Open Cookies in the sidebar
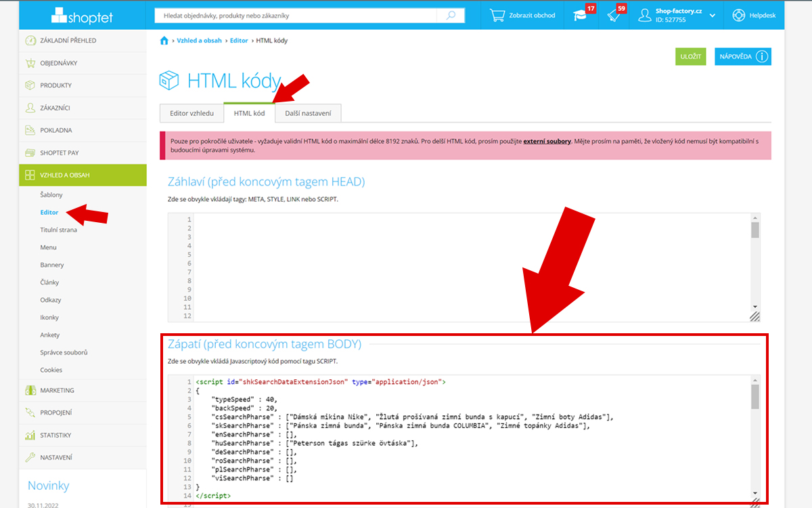Image resolution: width=812 pixels, height=508 pixels. [x=51, y=370]
